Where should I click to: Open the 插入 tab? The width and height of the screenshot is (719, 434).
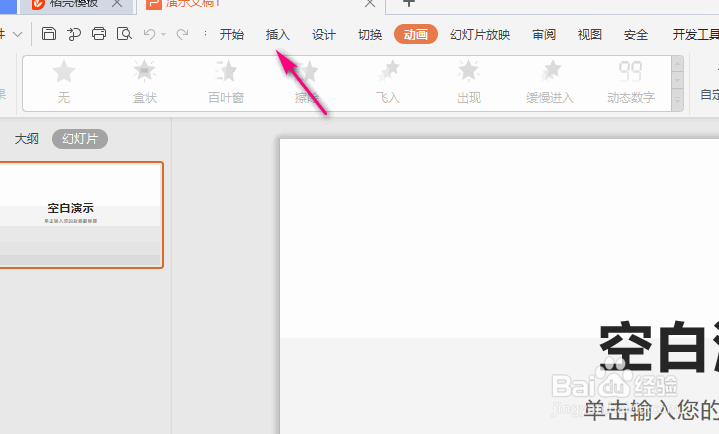[x=277, y=34]
